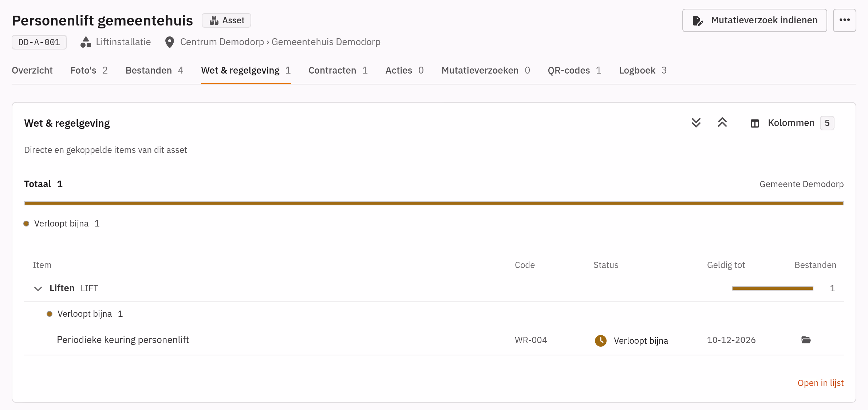Click the Code column header
The height and width of the screenshot is (410, 868).
(525, 265)
